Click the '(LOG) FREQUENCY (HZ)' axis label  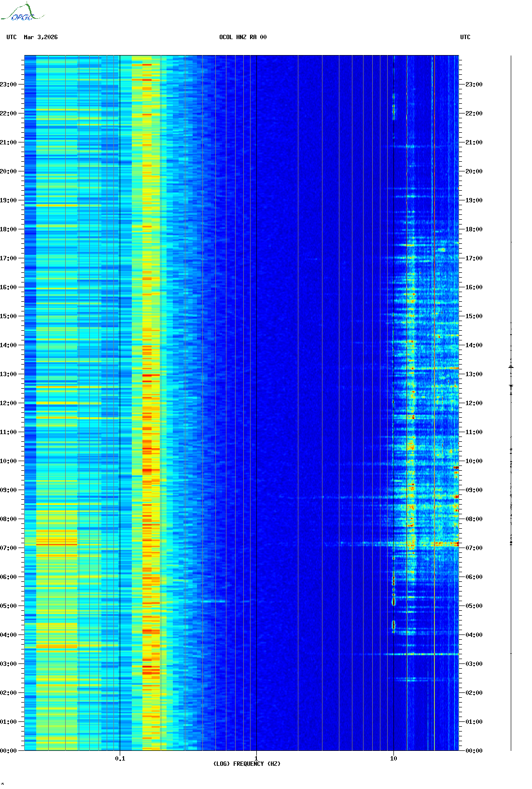[x=247, y=764]
